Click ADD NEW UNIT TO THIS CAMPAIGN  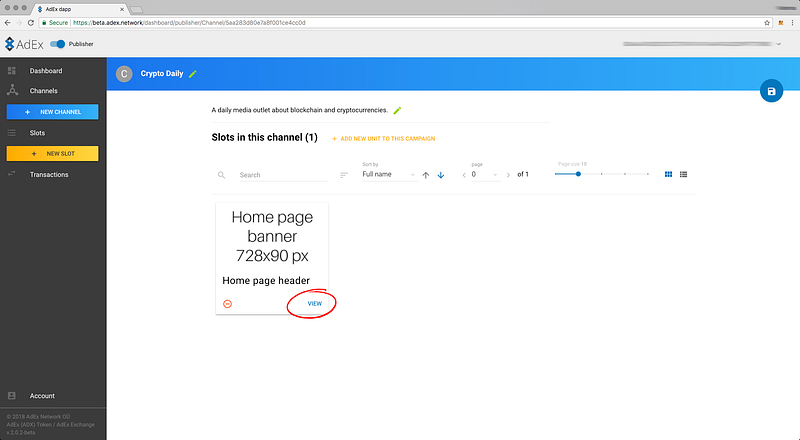pos(384,139)
